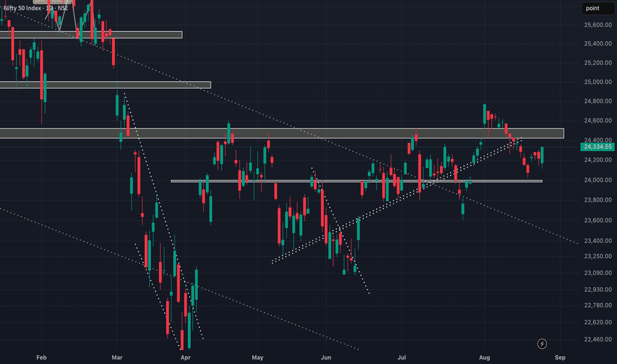Click the Apr label on the time axis
617x364 pixels.
[185, 357]
